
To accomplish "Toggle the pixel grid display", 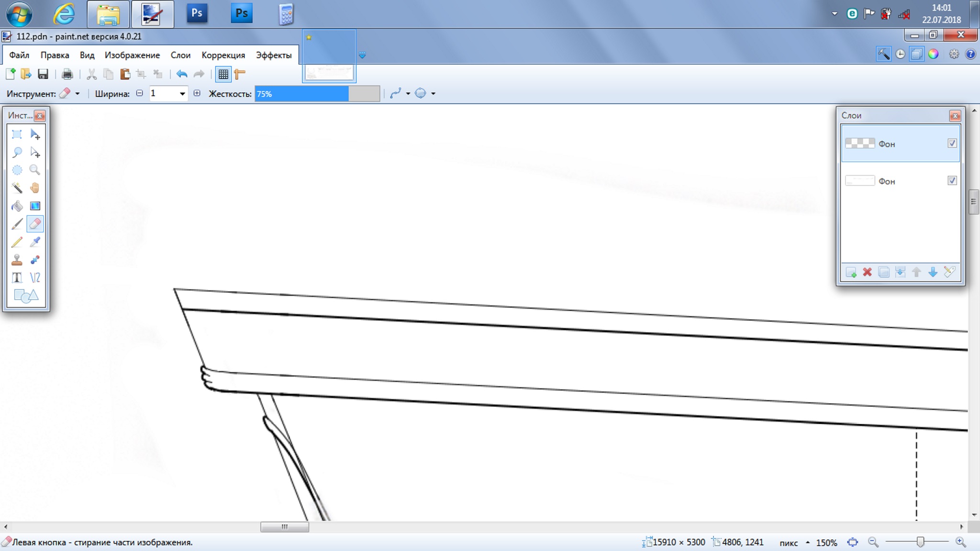I will tap(223, 74).
